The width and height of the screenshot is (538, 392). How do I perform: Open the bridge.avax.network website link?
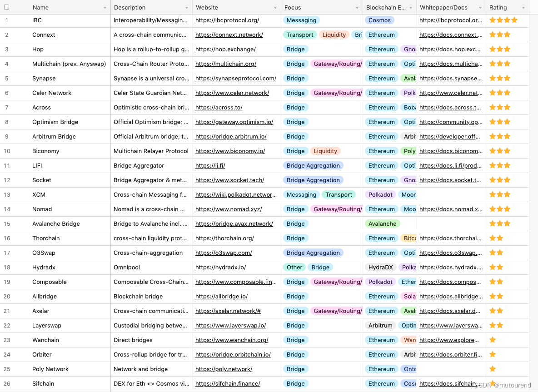(x=234, y=223)
